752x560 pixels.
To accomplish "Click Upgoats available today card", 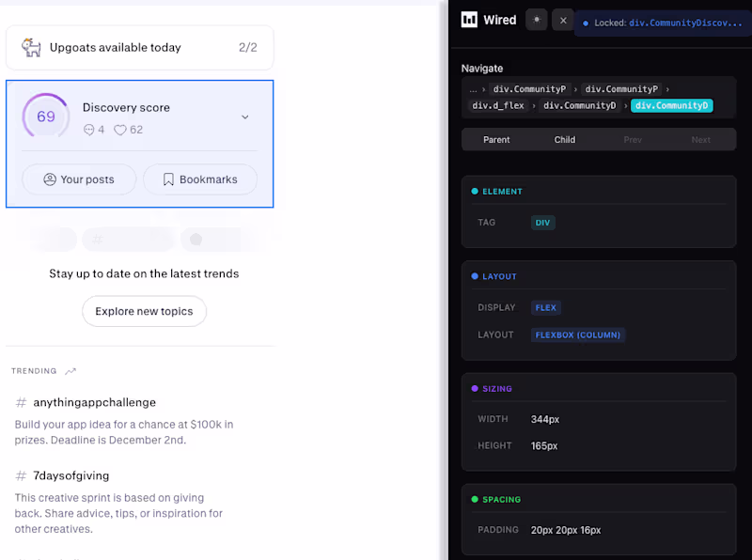I will 139,48.
